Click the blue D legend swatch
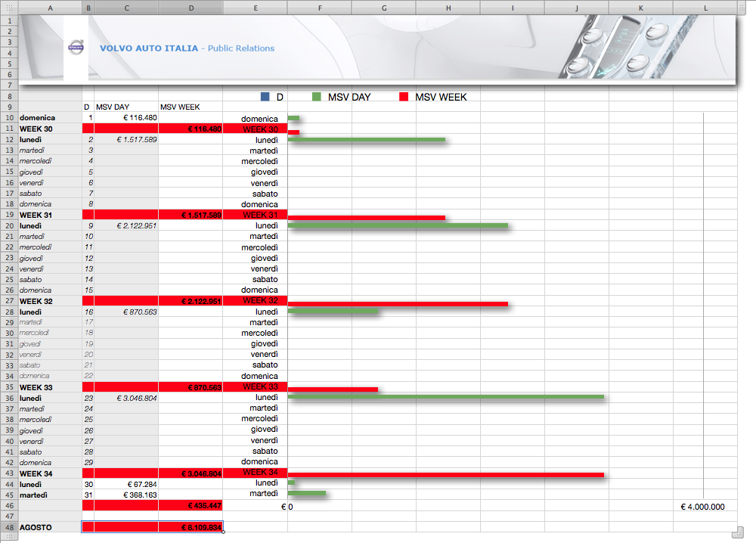This screenshot has height=543, width=756. pyautogui.click(x=265, y=97)
